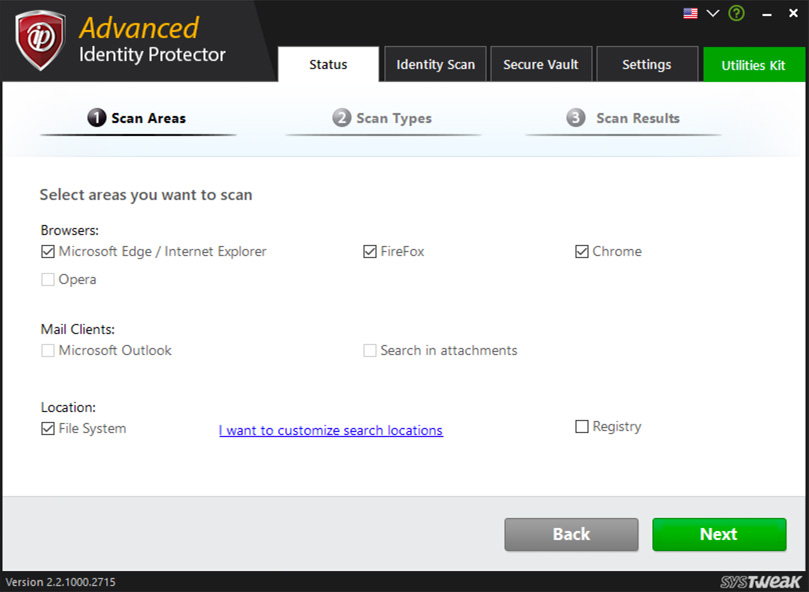Switch to the Status tab
The width and height of the screenshot is (809, 592).
pyautogui.click(x=328, y=65)
